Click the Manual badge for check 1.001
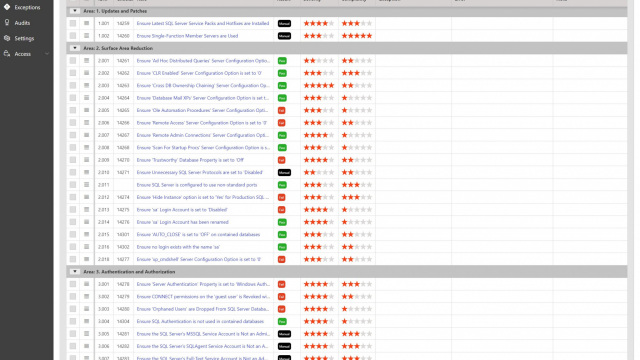The image size is (640, 360). pyautogui.click(x=284, y=24)
